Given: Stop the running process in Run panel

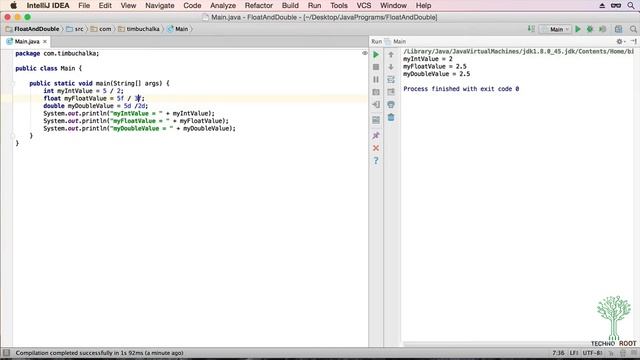Looking at the screenshot, I should 376,67.
